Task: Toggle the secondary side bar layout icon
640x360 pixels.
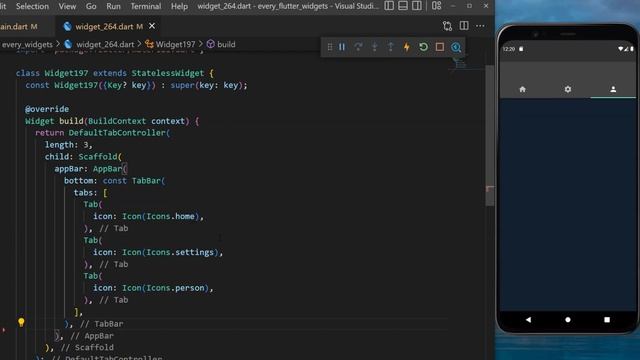Action: pyautogui.click(x=417, y=6)
